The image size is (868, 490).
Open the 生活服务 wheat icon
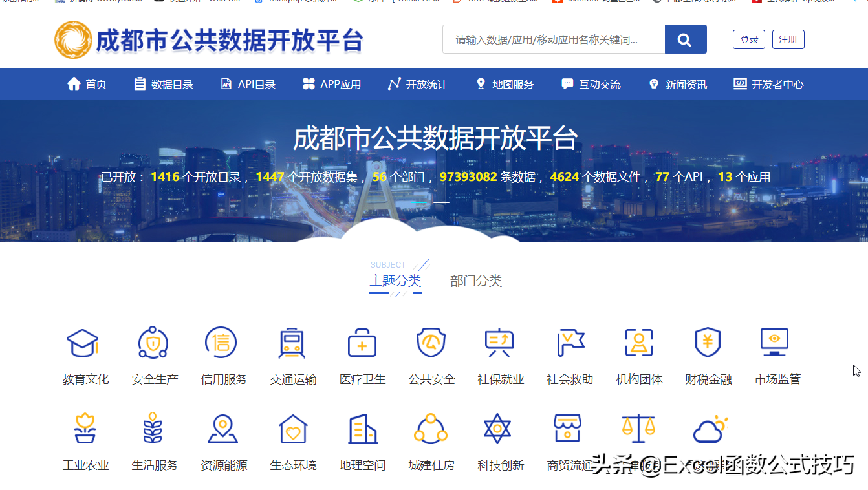tap(153, 428)
